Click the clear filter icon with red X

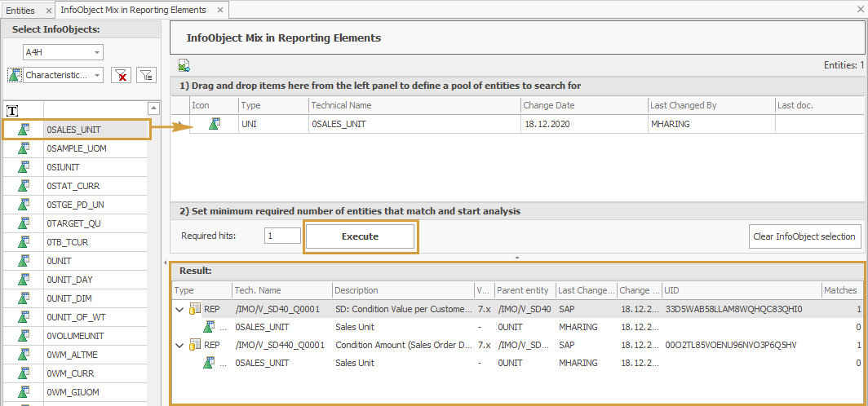click(122, 75)
